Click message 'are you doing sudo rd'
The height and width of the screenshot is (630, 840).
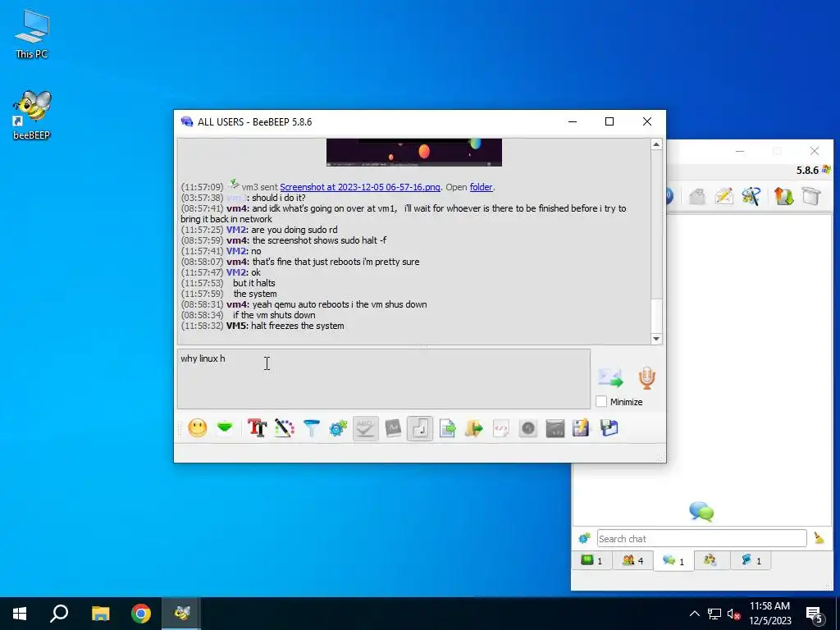pyautogui.click(x=294, y=230)
